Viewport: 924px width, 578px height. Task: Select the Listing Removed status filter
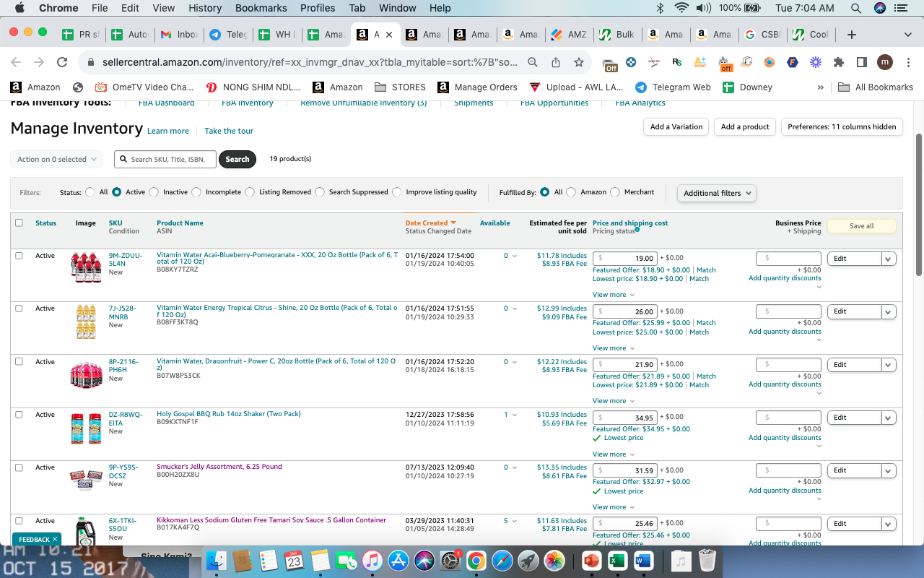[x=250, y=192]
